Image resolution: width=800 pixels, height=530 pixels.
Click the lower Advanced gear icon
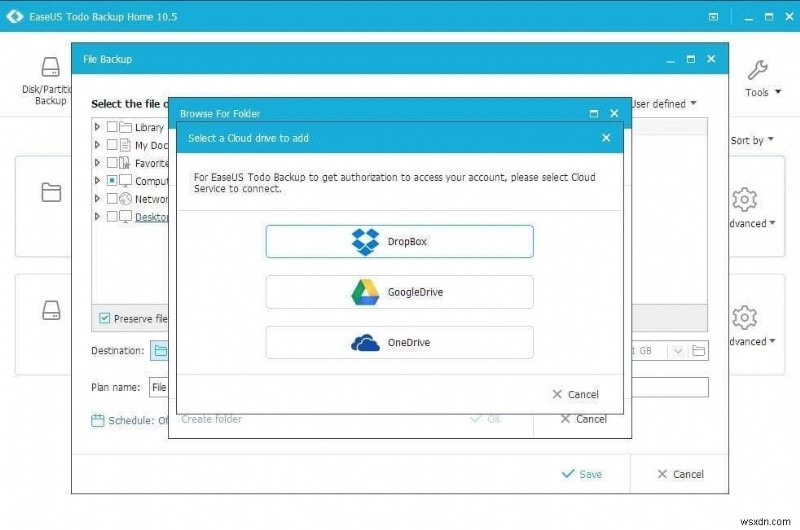[744, 318]
